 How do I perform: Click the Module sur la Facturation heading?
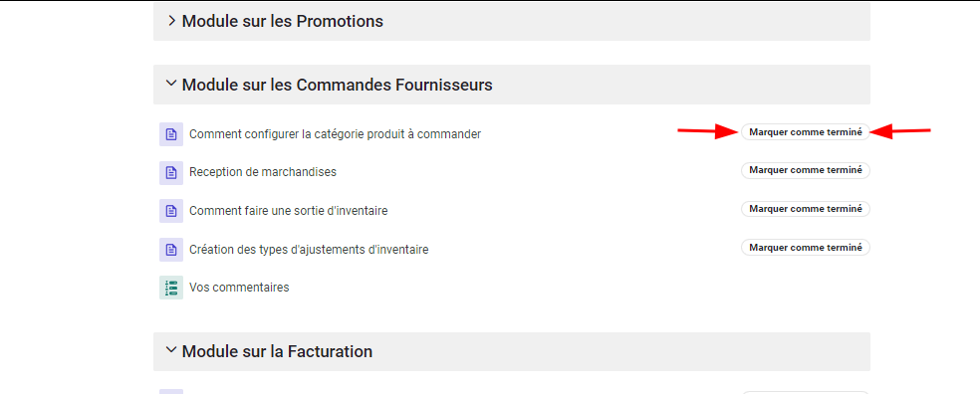277,351
